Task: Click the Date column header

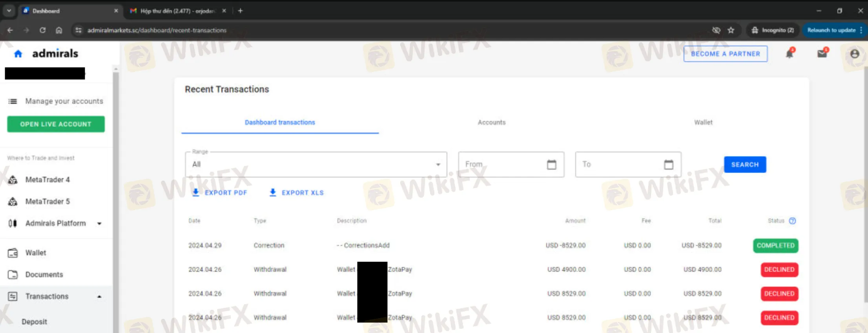Action: click(194, 221)
